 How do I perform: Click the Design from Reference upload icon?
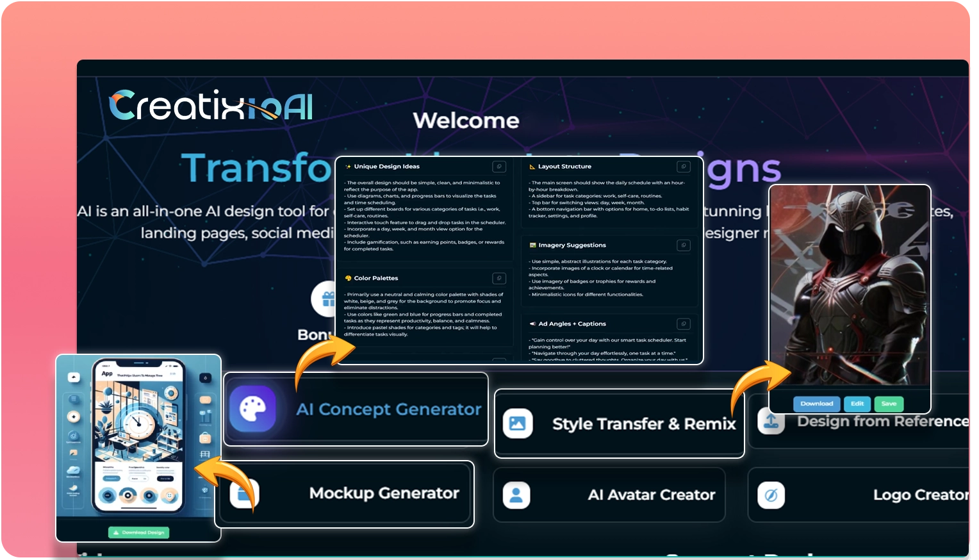tap(771, 422)
